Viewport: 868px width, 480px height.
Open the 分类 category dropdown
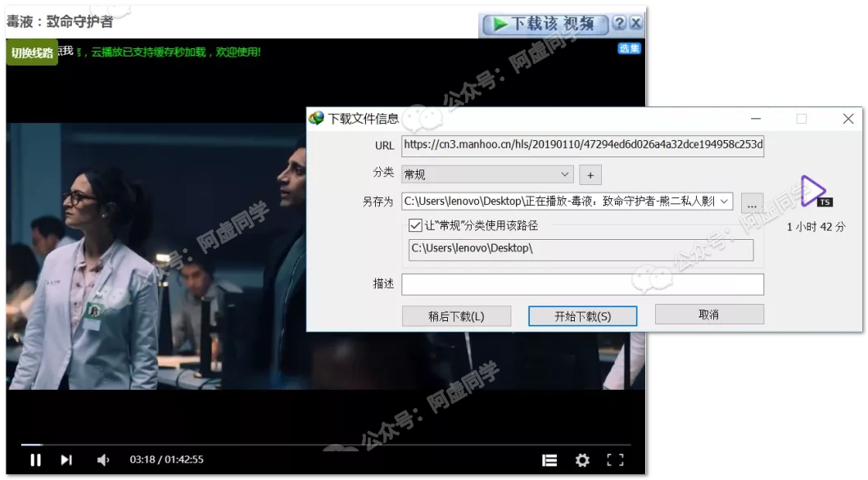pos(487,174)
